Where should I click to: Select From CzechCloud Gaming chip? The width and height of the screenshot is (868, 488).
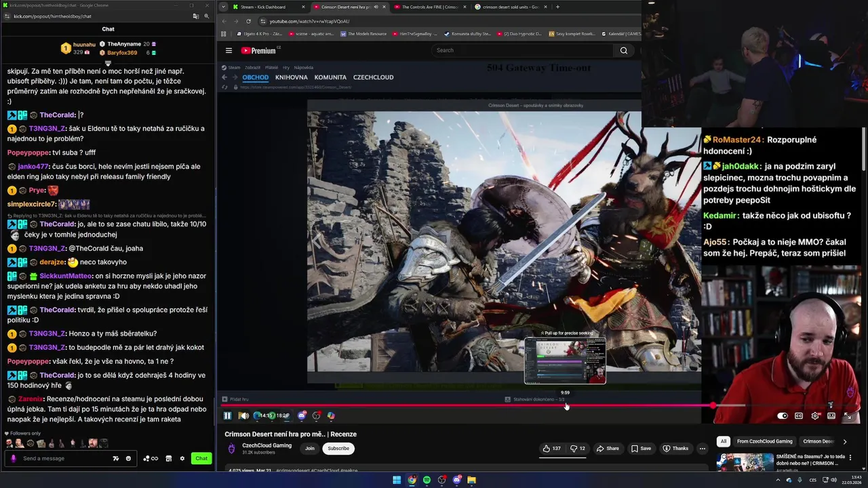click(764, 441)
